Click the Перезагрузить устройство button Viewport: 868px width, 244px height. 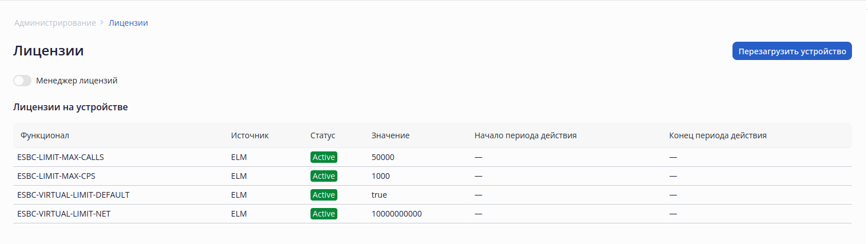point(792,51)
